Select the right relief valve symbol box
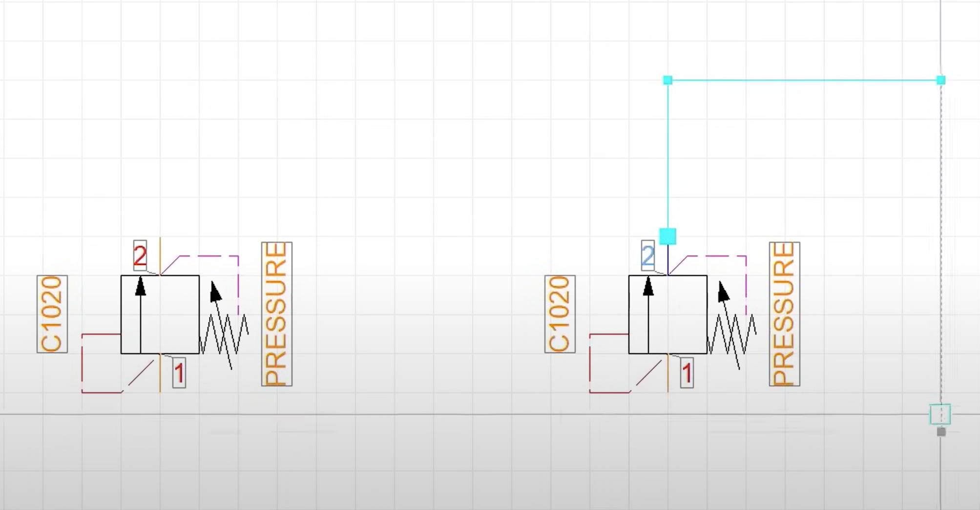 pos(668,314)
